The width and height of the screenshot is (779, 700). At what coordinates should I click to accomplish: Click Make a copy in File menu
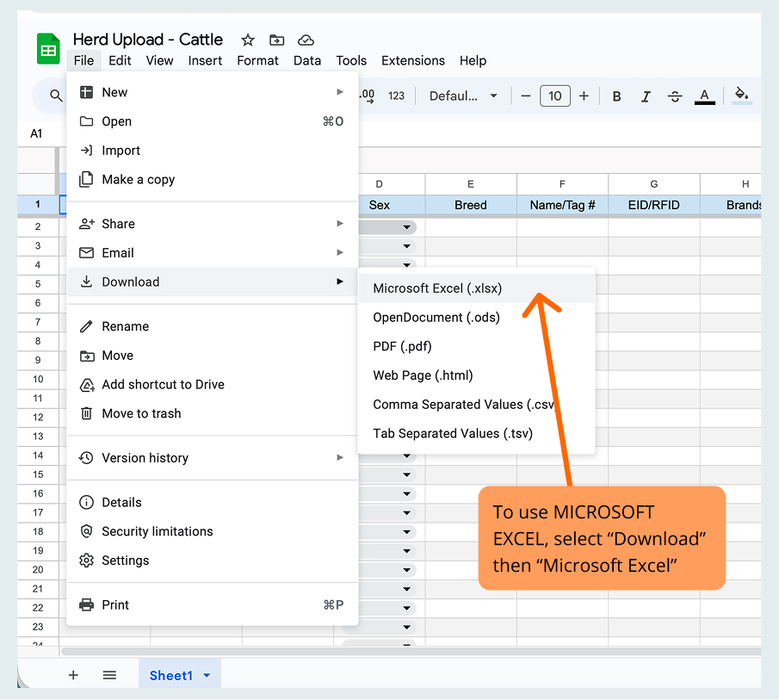pyautogui.click(x=138, y=179)
